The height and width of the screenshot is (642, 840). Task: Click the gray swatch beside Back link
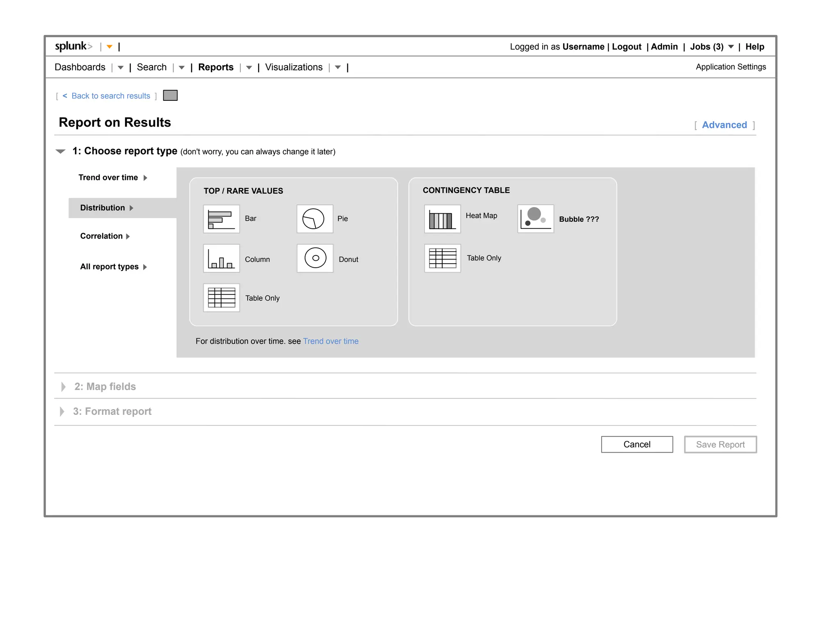[170, 96]
